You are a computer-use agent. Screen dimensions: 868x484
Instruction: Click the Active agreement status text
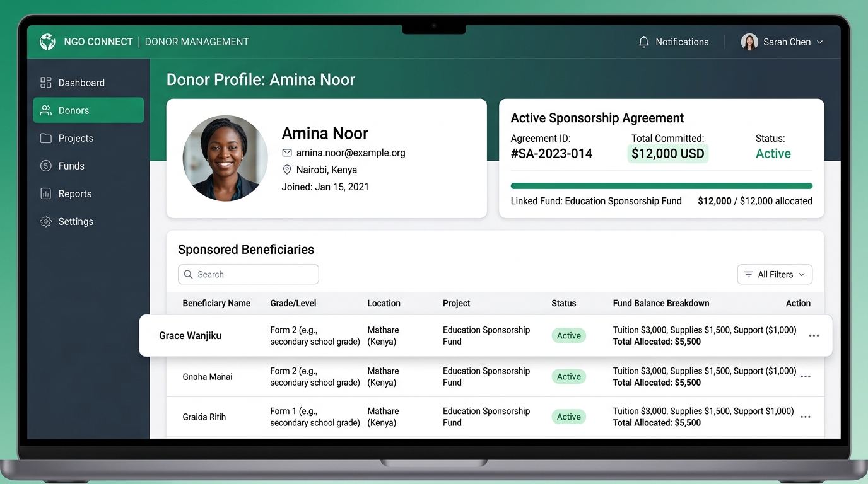tap(773, 154)
